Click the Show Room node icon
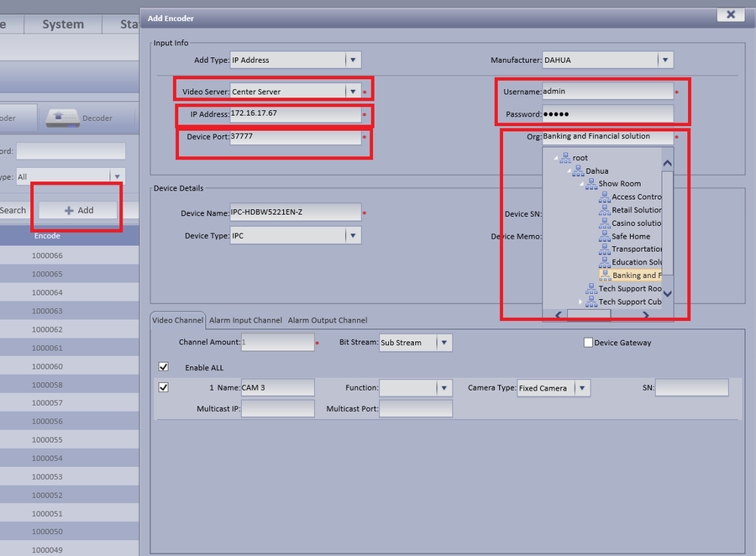This screenshot has height=556, width=756. 591,184
